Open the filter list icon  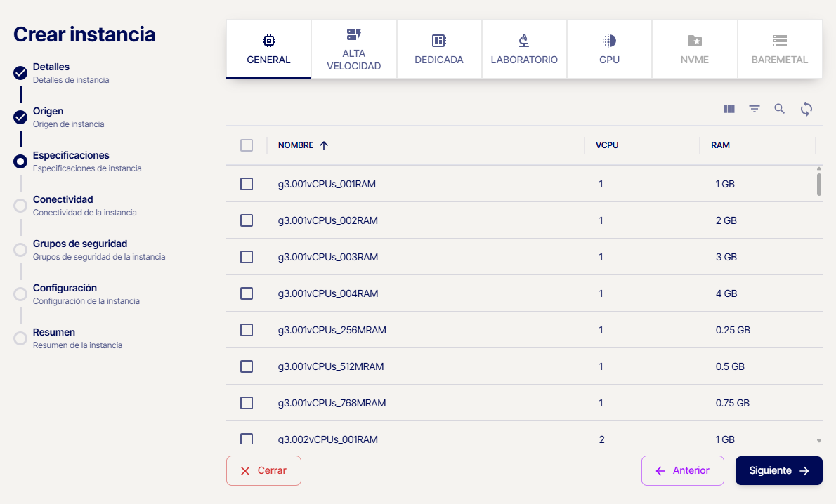click(x=755, y=109)
